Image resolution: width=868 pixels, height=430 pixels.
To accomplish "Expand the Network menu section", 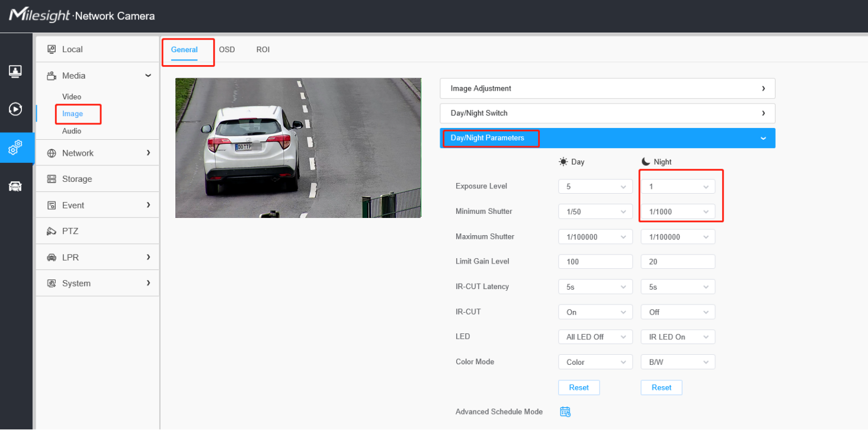I will pyautogui.click(x=97, y=153).
